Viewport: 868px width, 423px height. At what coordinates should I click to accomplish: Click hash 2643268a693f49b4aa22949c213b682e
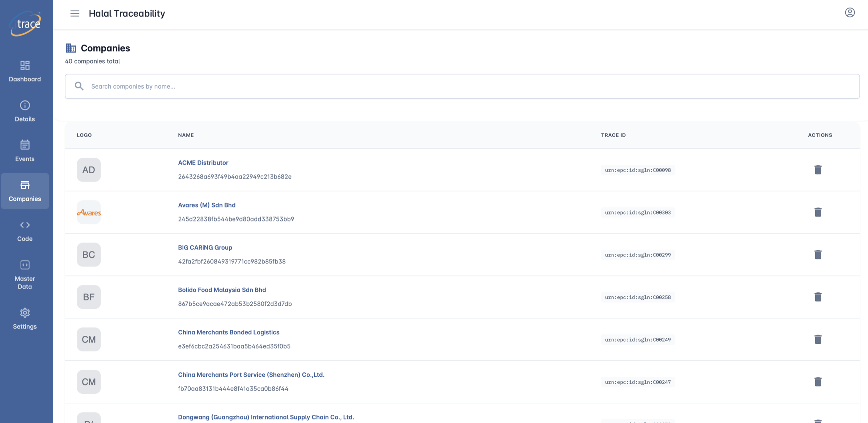tap(235, 177)
